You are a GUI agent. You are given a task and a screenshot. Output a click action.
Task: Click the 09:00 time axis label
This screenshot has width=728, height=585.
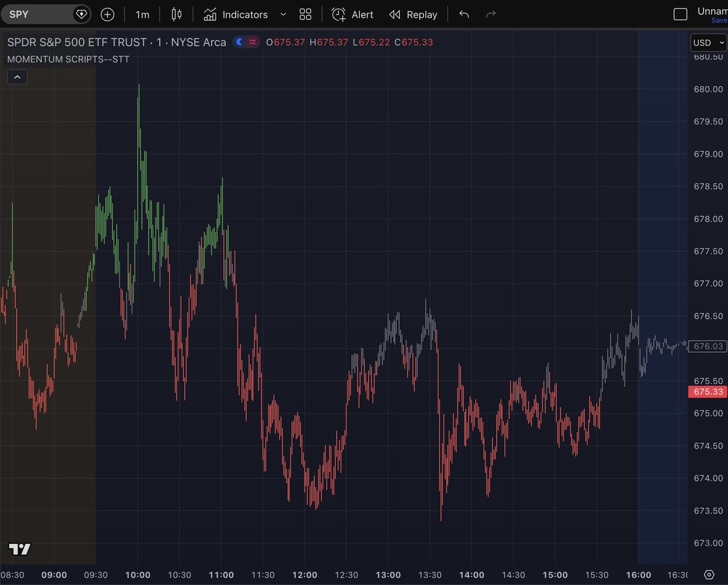point(54,575)
